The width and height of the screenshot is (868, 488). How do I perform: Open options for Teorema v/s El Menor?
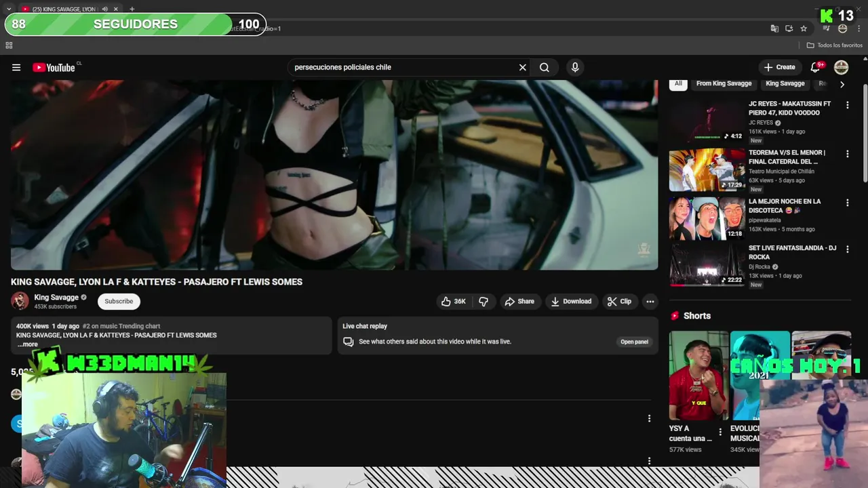[847, 154]
